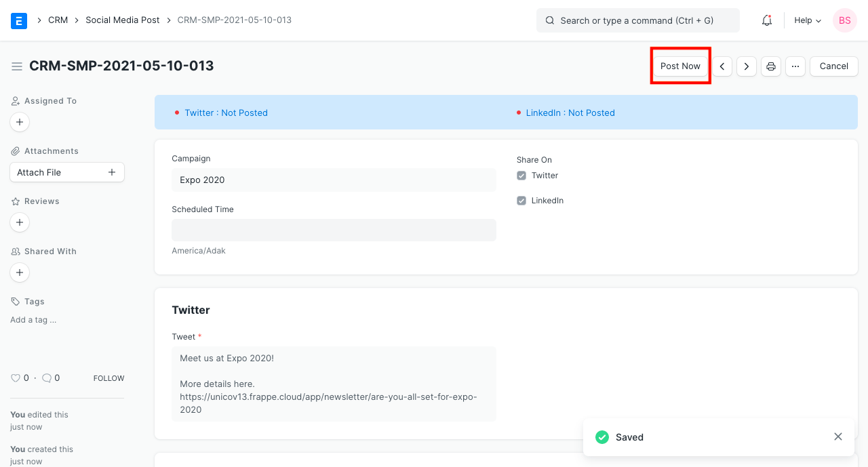Image resolution: width=868 pixels, height=467 pixels.
Task: Like this document with heart icon
Action: (16, 378)
